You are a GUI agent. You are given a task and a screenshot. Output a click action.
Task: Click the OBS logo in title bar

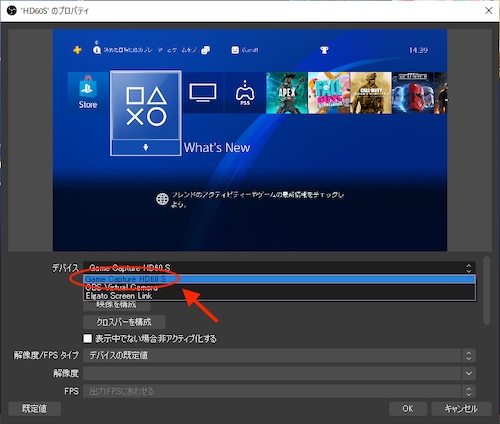pos(12,11)
